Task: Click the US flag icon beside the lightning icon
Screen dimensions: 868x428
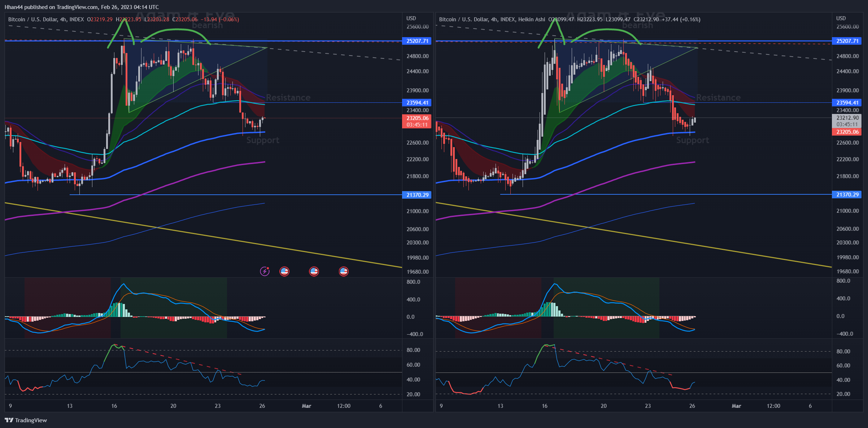Action: pos(284,271)
